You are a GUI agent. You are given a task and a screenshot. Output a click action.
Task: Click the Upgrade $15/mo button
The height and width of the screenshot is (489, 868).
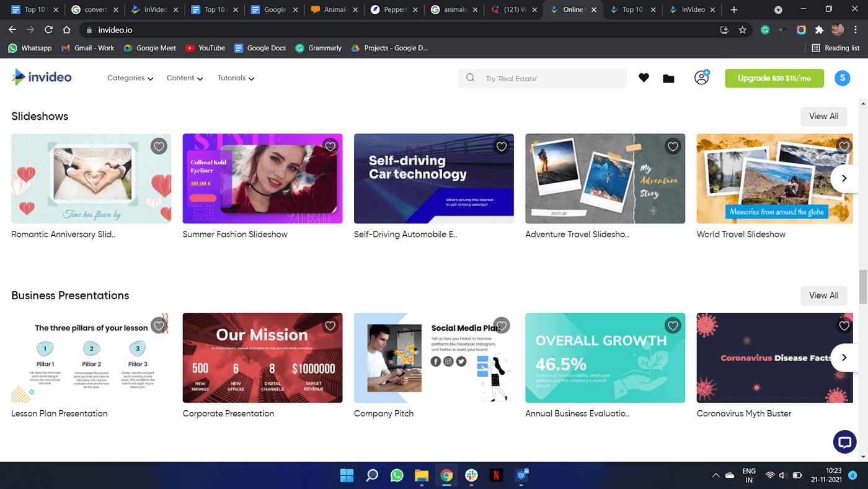[774, 78]
